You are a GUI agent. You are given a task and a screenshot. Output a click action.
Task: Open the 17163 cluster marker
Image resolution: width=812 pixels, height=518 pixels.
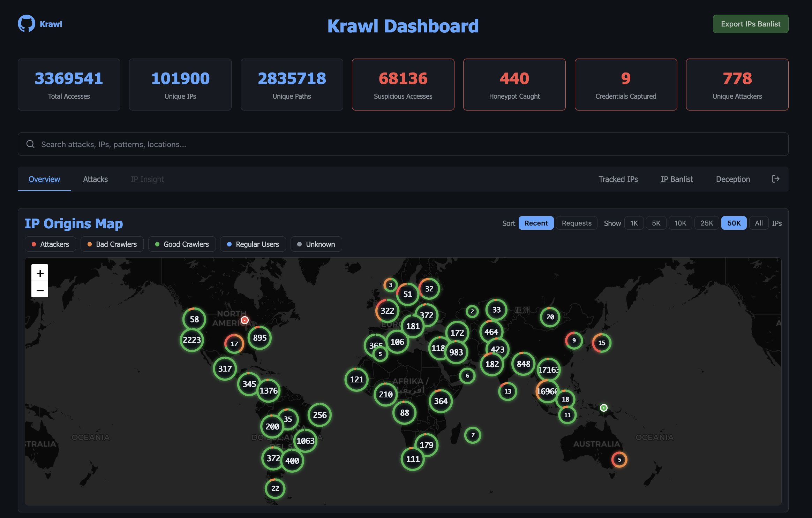tap(548, 370)
